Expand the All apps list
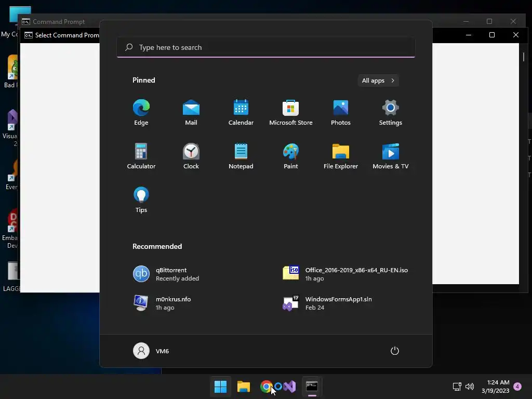The height and width of the screenshot is (399, 532). 378,81
